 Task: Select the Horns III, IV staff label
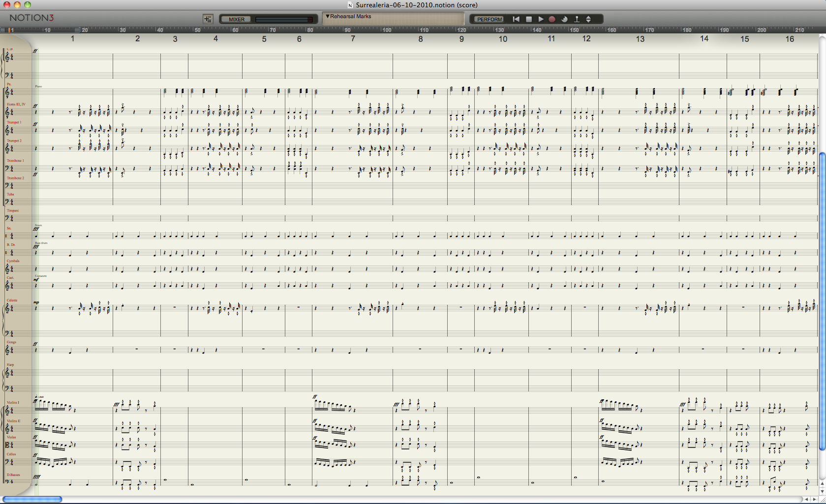16,104
